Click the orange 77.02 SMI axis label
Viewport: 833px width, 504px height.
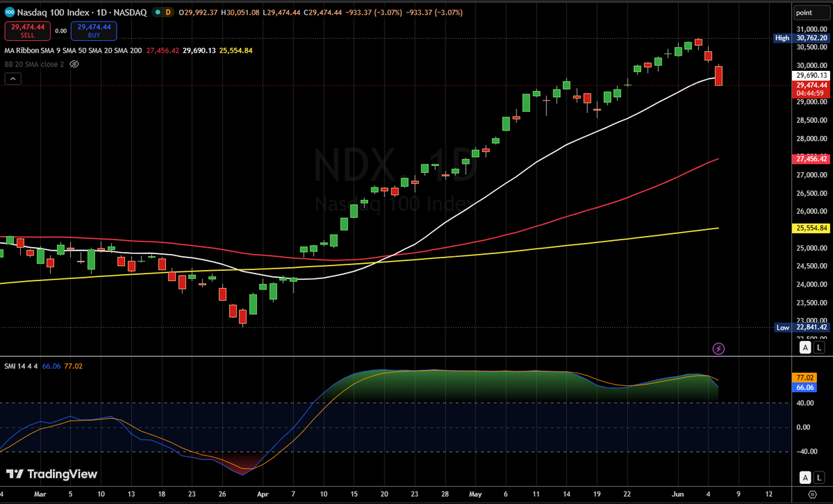tap(805, 378)
